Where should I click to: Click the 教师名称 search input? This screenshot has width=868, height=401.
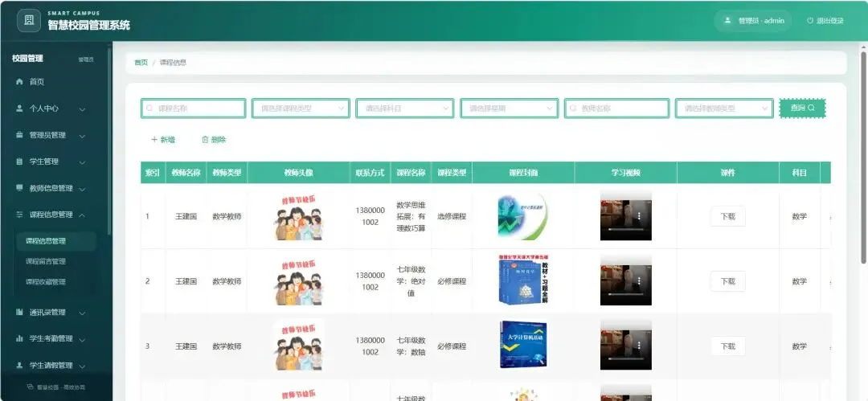pos(616,108)
